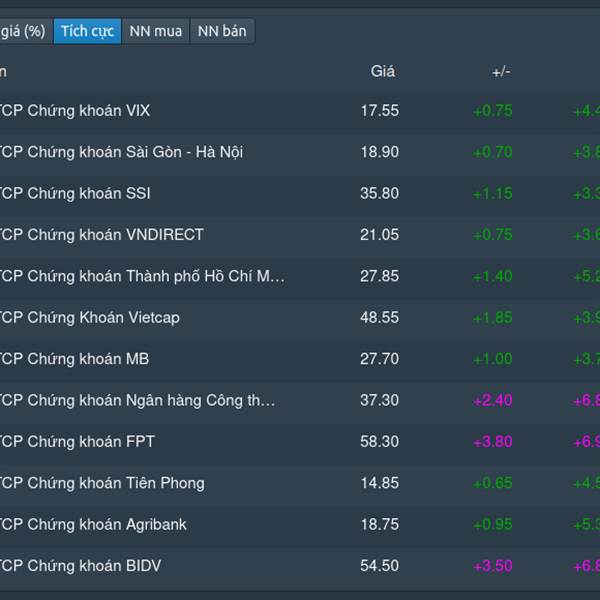Image resolution: width=600 pixels, height=600 pixels.
Task: Open Chứng khoán Sài Gòn - Hà Nội
Action: (135, 152)
